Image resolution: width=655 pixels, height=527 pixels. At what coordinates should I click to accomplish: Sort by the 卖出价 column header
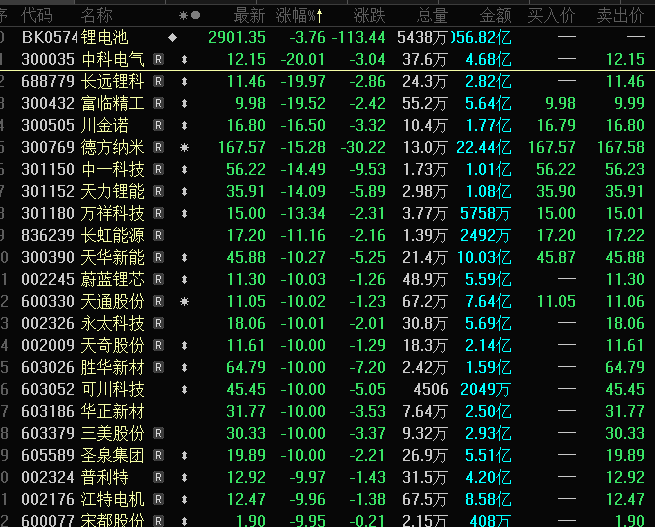[620, 16]
